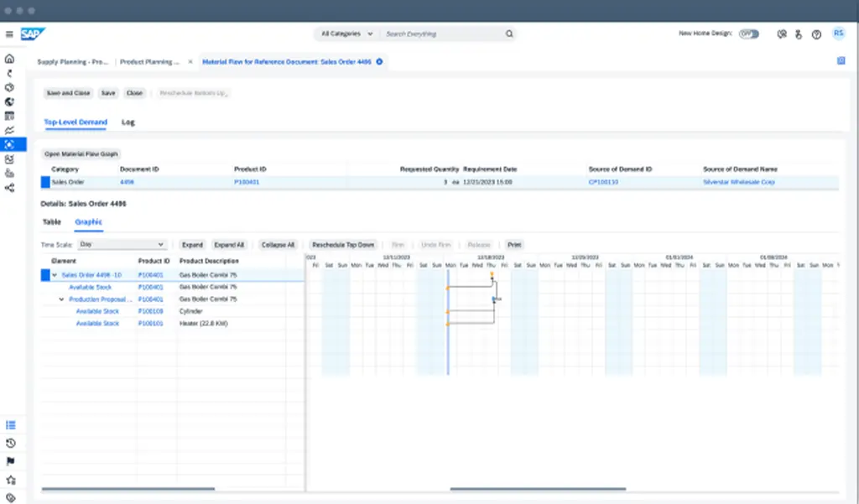Open the RS user avatar menu
Screen dimensions: 859x504
coord(839,34)
